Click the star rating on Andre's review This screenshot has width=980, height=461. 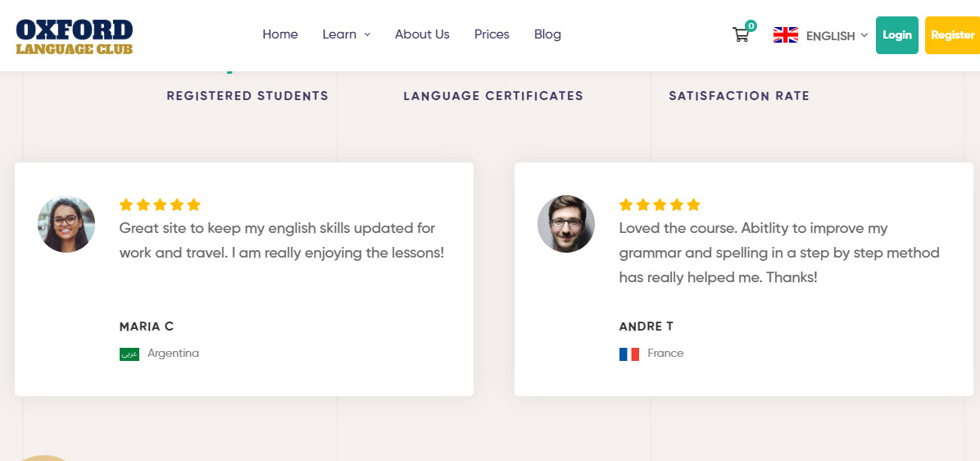point(660,205)
